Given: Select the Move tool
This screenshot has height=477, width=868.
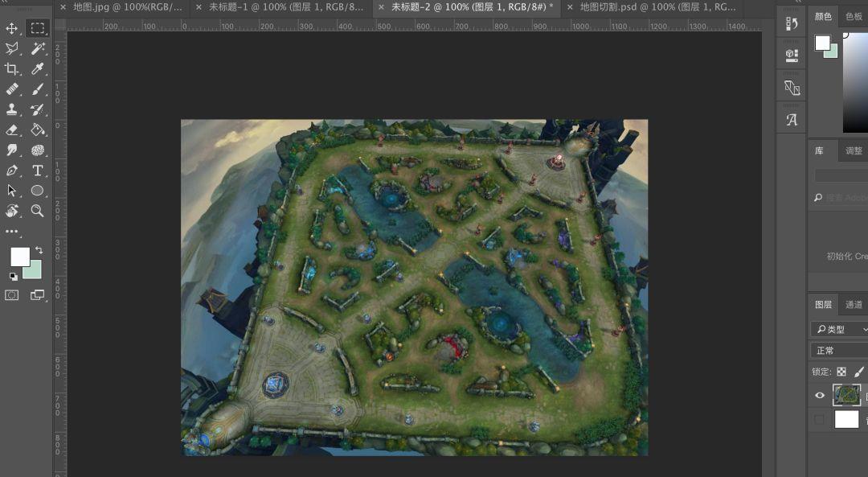Looking at the screenshot, I should point(11,28).
